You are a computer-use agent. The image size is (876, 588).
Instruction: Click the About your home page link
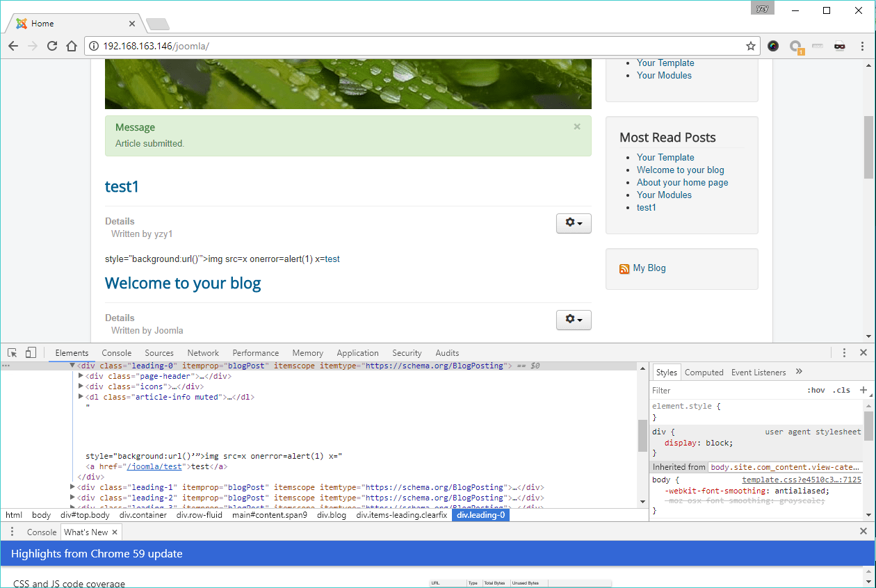coord(682,183)
